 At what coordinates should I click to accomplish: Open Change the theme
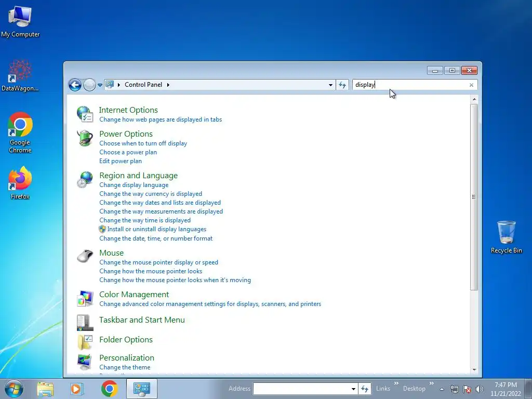pyautogui.click(x=125, y=367)
